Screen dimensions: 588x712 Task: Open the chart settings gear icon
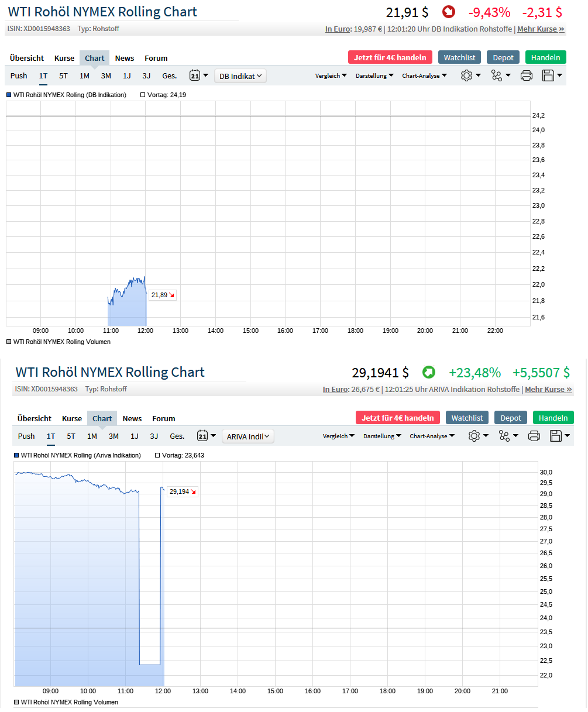(x=467, y=75)
